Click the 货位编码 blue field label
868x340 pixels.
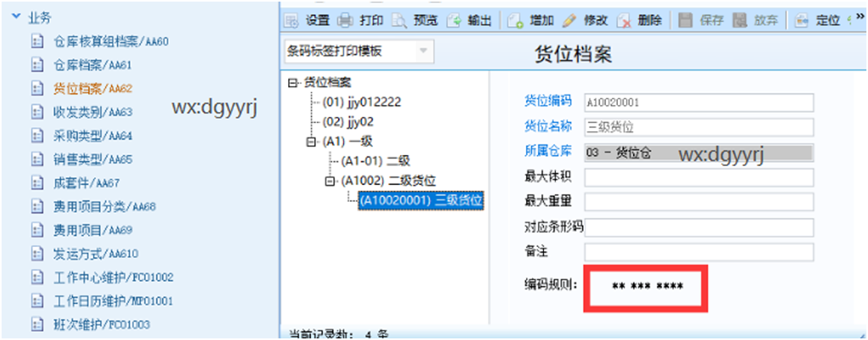click(547, 101)
